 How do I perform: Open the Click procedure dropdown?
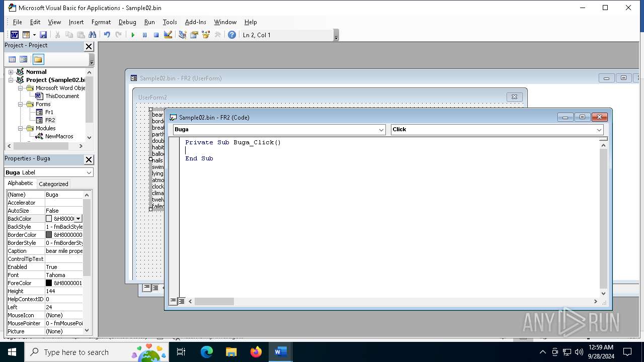(x=599, y=130)
